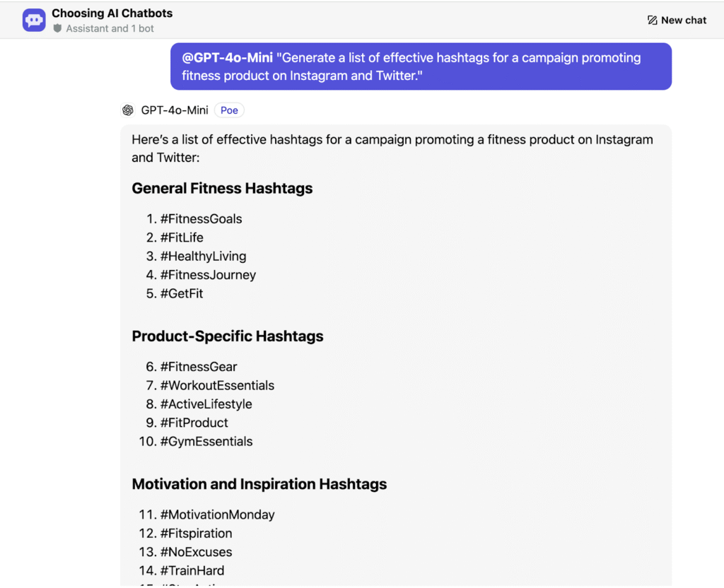Start a New chat
Viewport: 724px width, 588px height.
(x=677, y=20)
